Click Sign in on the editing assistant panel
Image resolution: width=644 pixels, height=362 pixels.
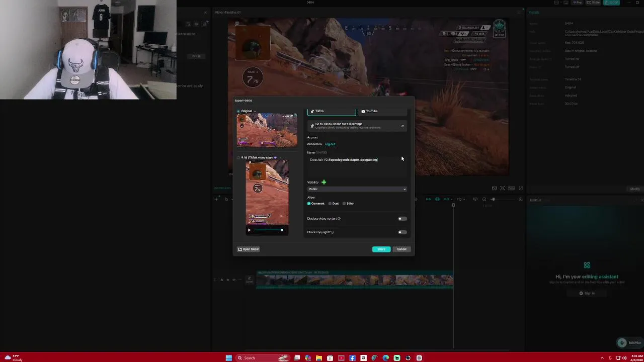tap(587, 294)
